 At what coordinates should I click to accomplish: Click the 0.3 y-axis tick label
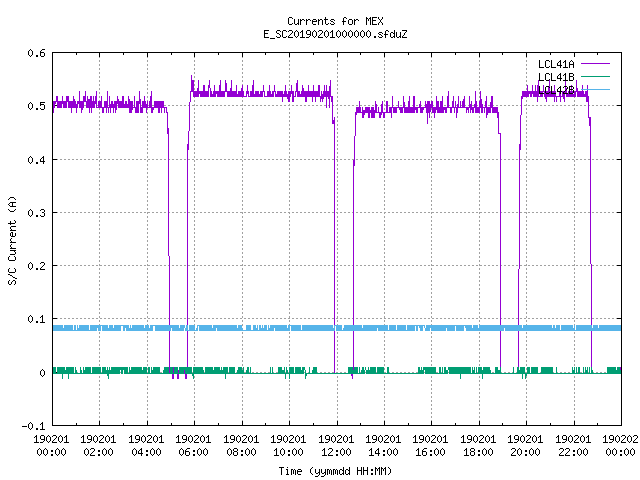(36, 213)
